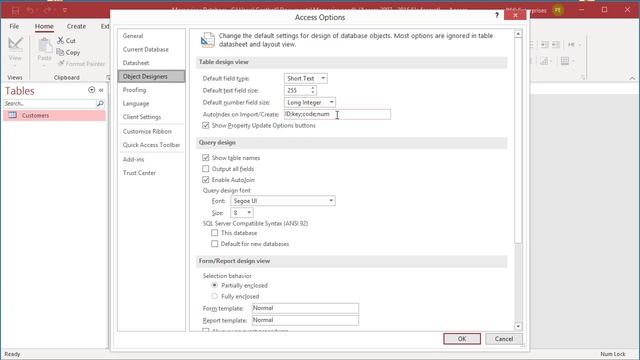The image size is (640, 360).
Task: Click the Customers table icon
Action: click(13, 115)
